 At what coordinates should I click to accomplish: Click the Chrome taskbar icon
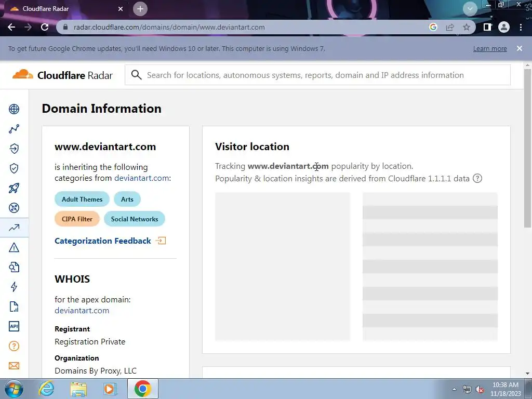point(142,389)
